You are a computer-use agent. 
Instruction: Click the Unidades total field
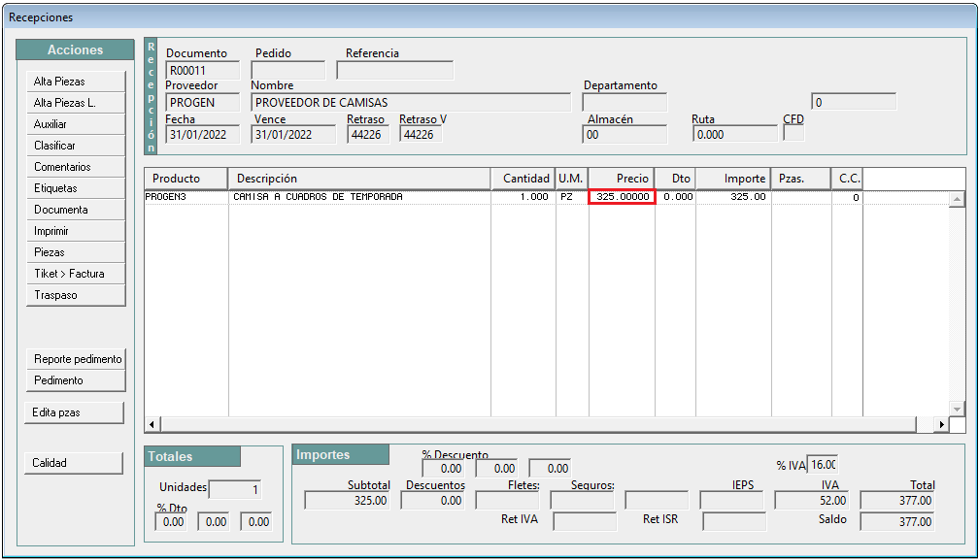pos(235,489)
